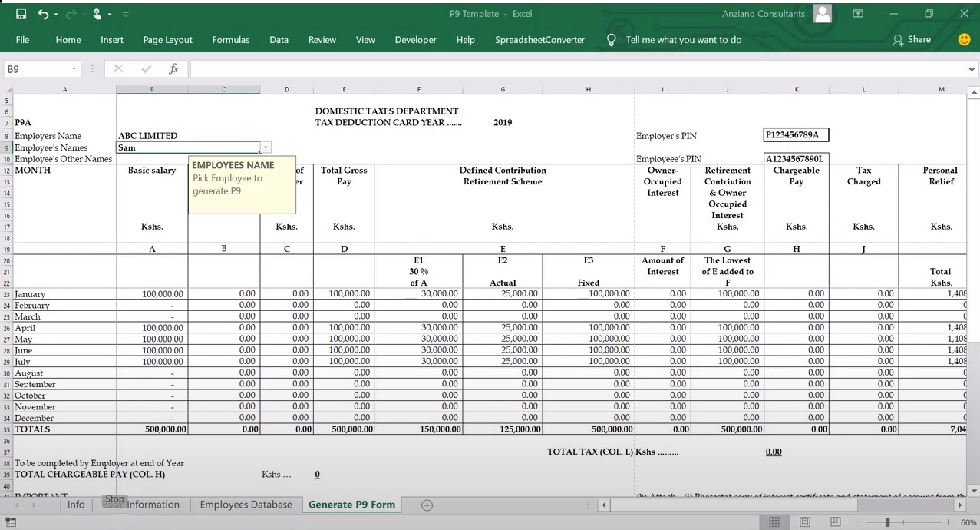
Task: Click the lightbulb Tell Me icon
Action: point(612,40)
